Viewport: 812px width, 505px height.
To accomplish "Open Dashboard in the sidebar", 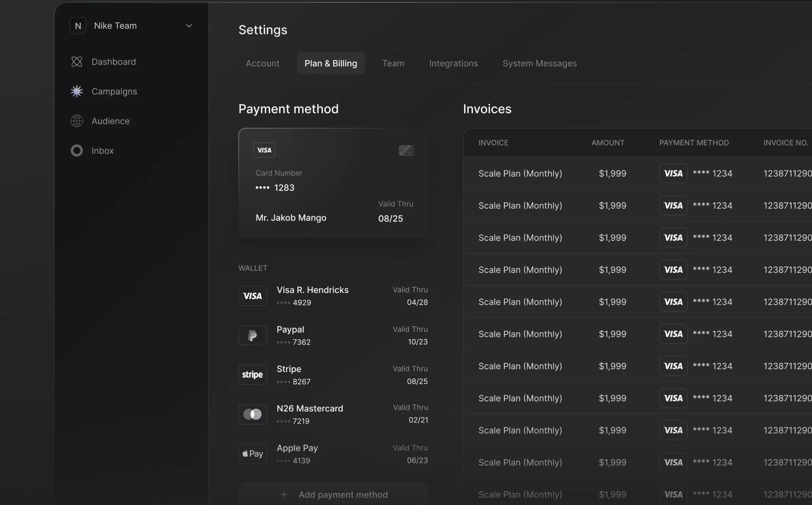I will tap(114, 62).
